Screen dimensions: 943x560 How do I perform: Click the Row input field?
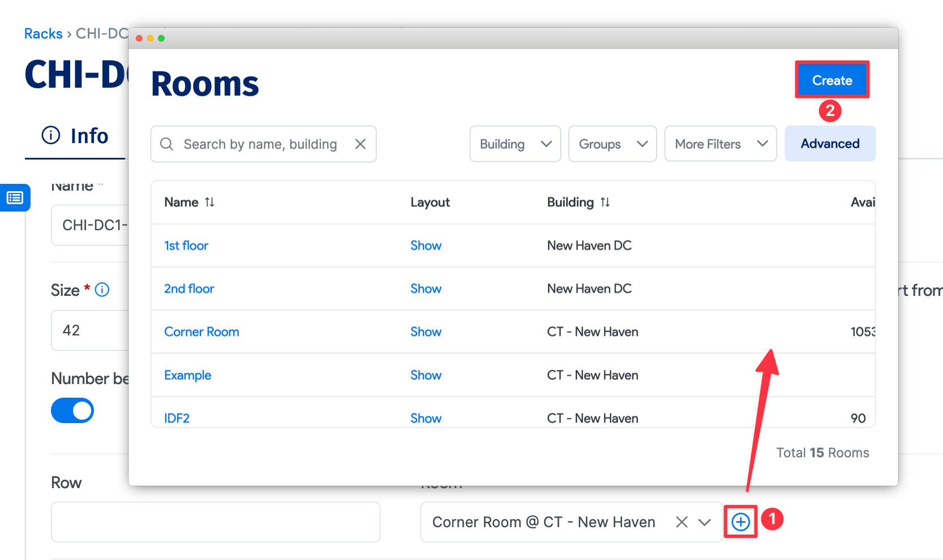(x=215, y=522)
